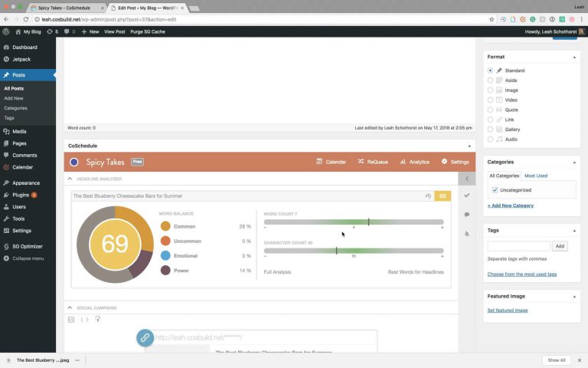Viewport: 588px width, 368px height.
Task: Click Choose from the most used tags
Action: coord(522,274)
